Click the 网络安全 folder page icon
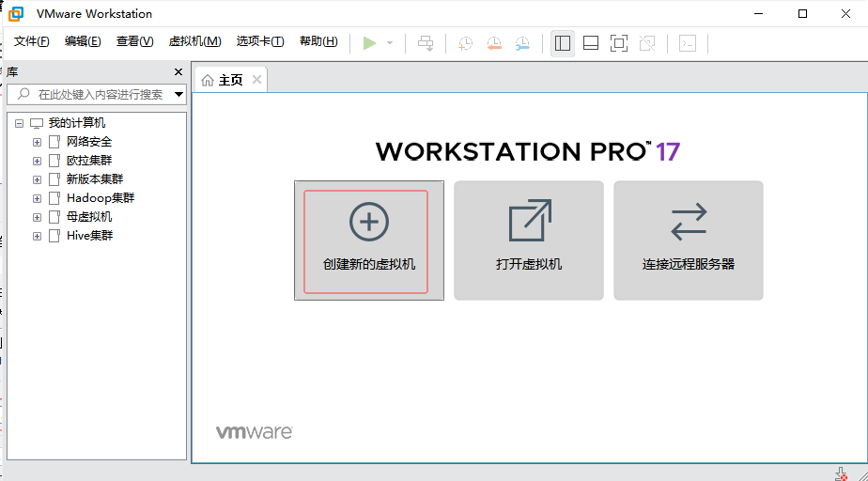 (54, 142)
